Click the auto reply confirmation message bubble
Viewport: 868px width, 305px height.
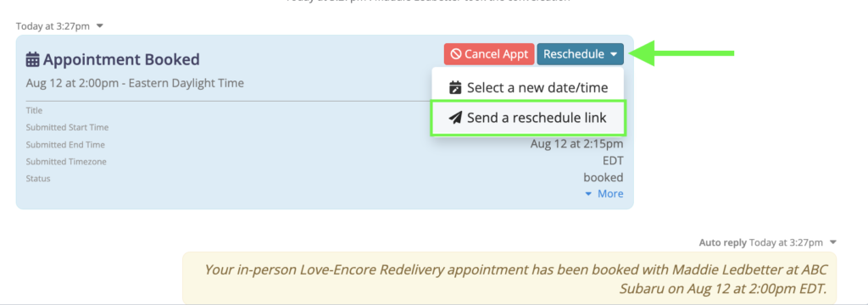point(509,278)
